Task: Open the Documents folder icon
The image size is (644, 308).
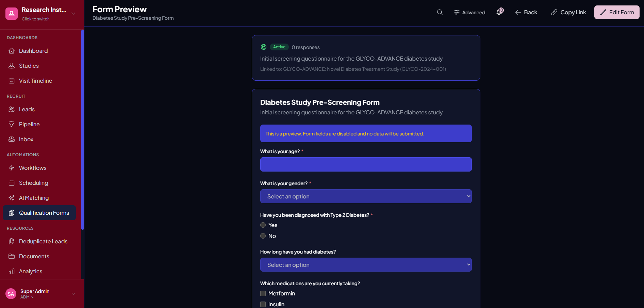Action: click(12, 256)
